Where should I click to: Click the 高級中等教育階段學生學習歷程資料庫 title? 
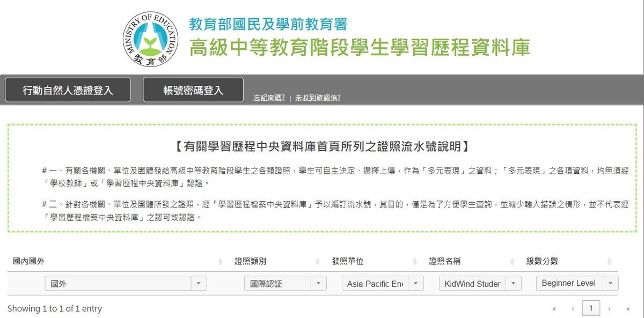click(x=360, y=48)
